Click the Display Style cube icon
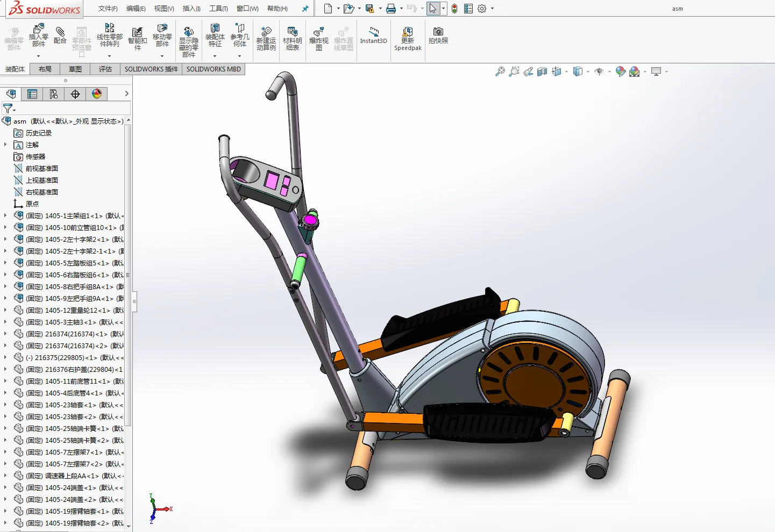 coord(578,71)
